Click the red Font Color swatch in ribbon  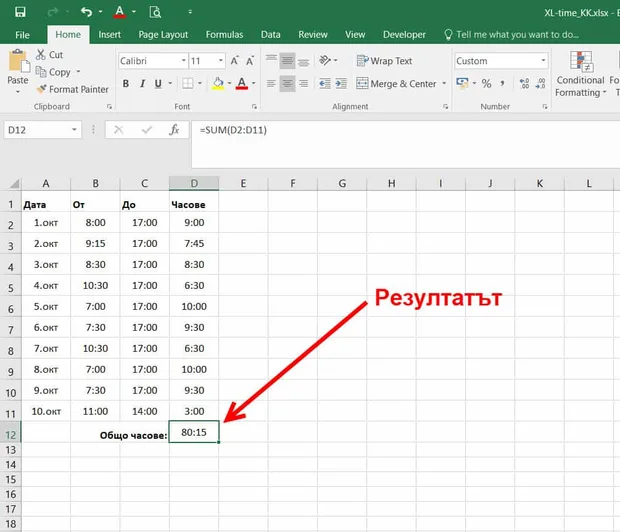[x=242, y=83]
